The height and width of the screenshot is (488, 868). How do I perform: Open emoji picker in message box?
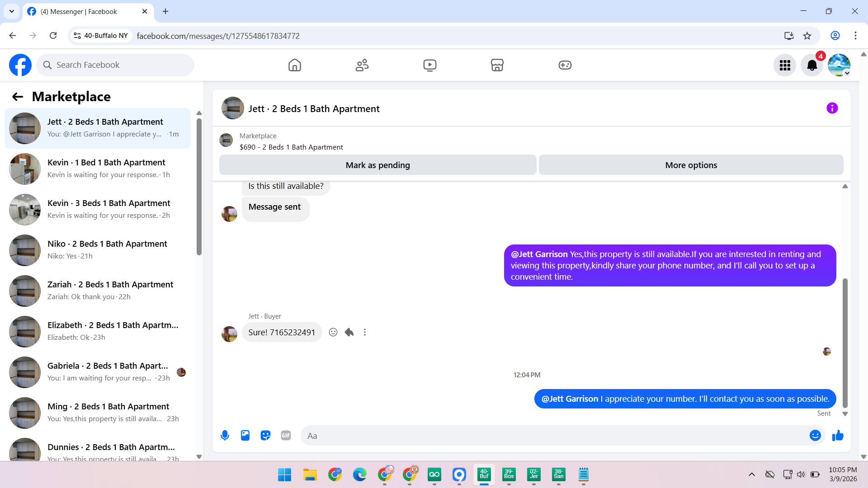coord(815,436)
